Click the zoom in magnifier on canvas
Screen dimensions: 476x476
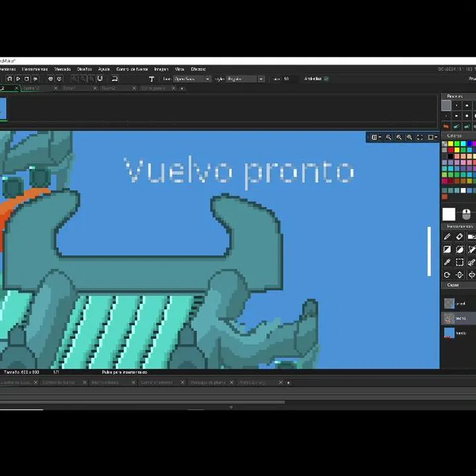pos(409,138)
